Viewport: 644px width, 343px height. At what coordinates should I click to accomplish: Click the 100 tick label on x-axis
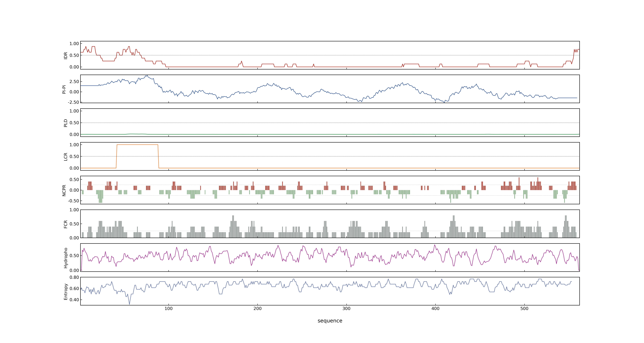(x=168, y=309)
